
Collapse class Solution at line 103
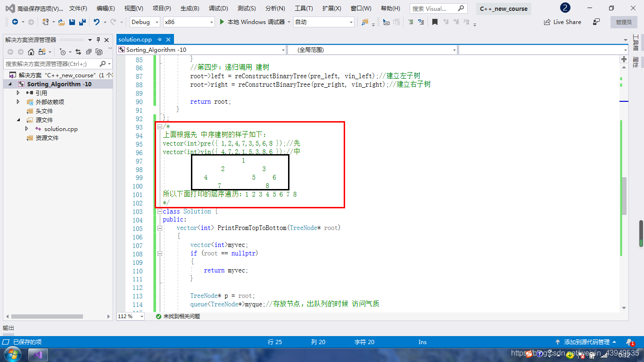(159, 211)
